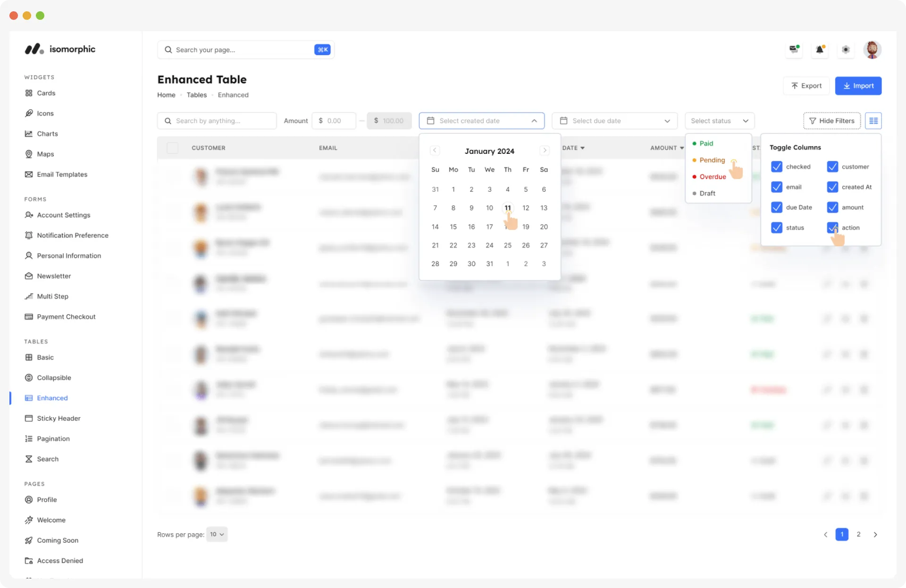Navigate to next month in calendar
906x588 pixels.
click(545, 151)
